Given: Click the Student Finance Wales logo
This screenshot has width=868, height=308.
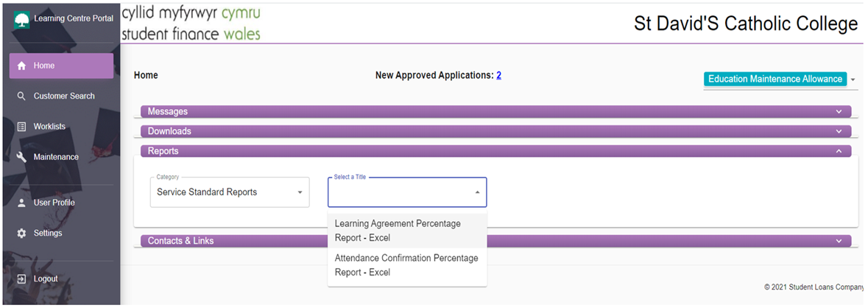Looking at the screenshot, I should (191, 24).
